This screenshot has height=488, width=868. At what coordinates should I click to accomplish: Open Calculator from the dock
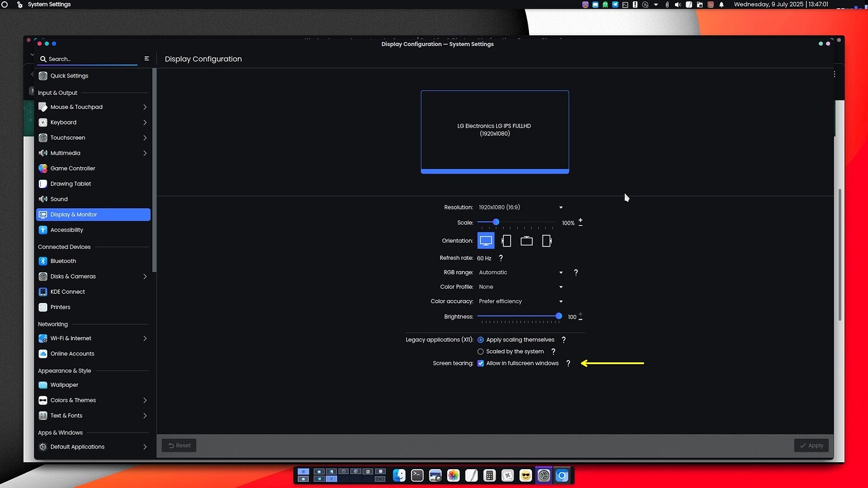pyautogui.click(x=489, y=475)
